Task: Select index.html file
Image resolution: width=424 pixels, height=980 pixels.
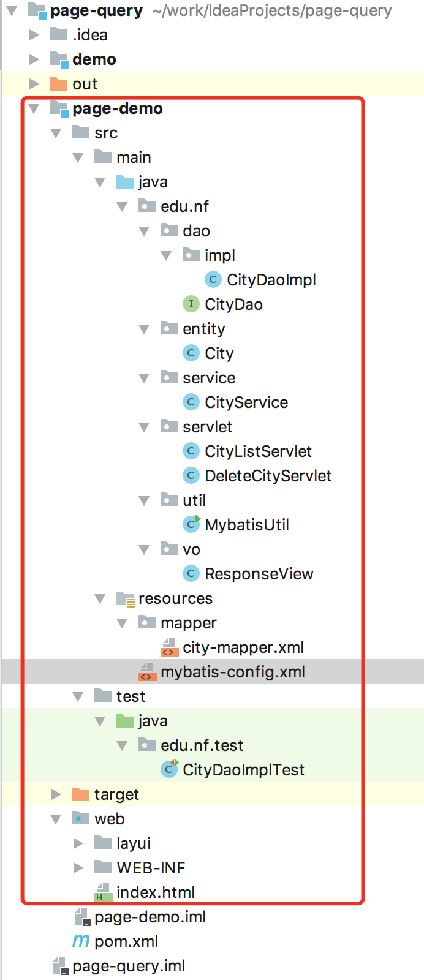Action: (156, 892)
